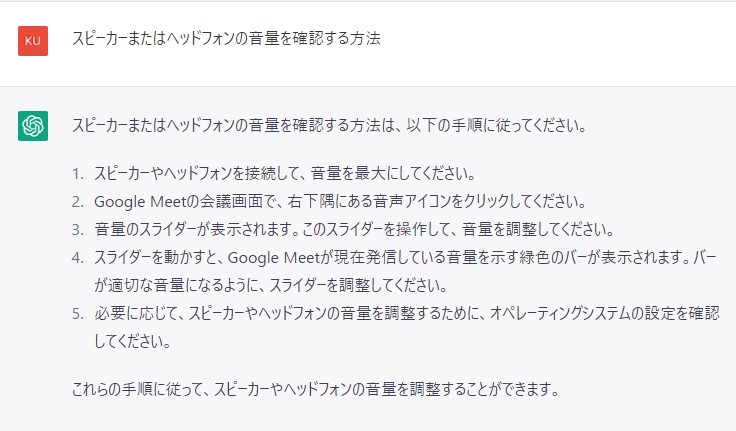This screenshot has height=431, width=736.
Task: Click the red KU user avatar
Action: [x=33, y=41]
